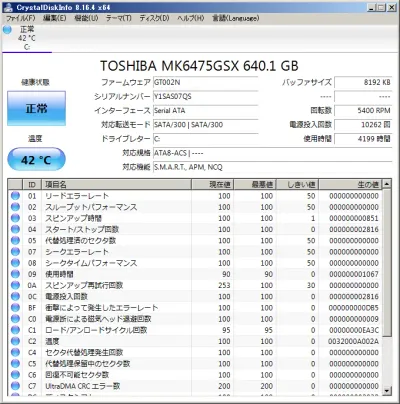Click the 正常 health status button

[x=36, y=108]
